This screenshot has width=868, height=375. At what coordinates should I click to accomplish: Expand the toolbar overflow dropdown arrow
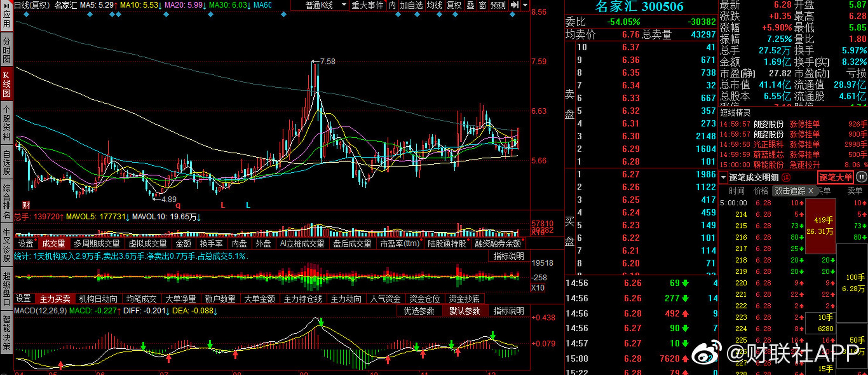pyautogui.click(x=525, y=5)
